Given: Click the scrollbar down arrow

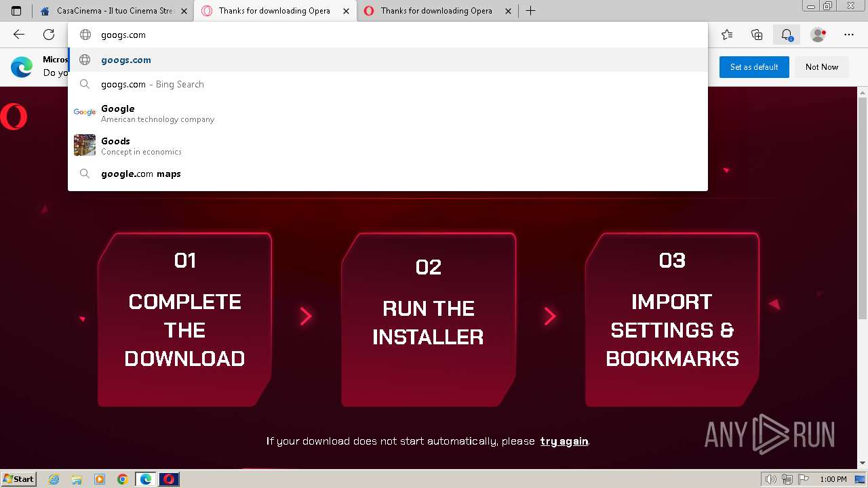Looking at the screenshot, I should [863, 463].
